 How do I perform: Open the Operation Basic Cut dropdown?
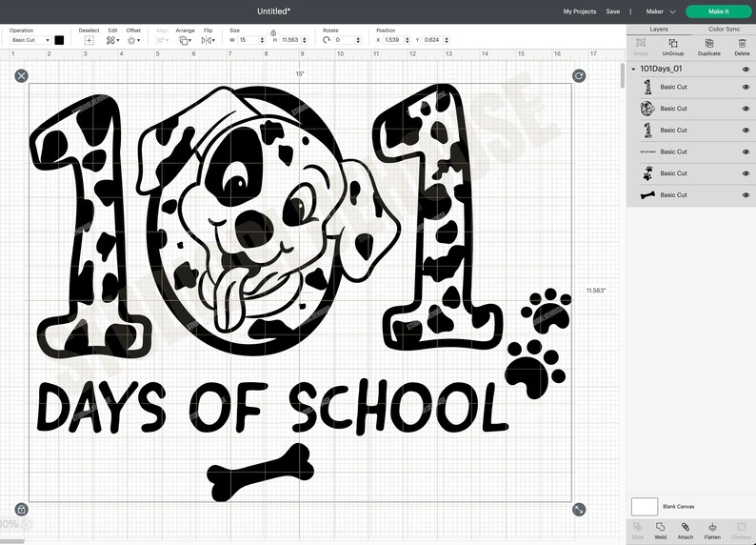(x=30, y=41)
